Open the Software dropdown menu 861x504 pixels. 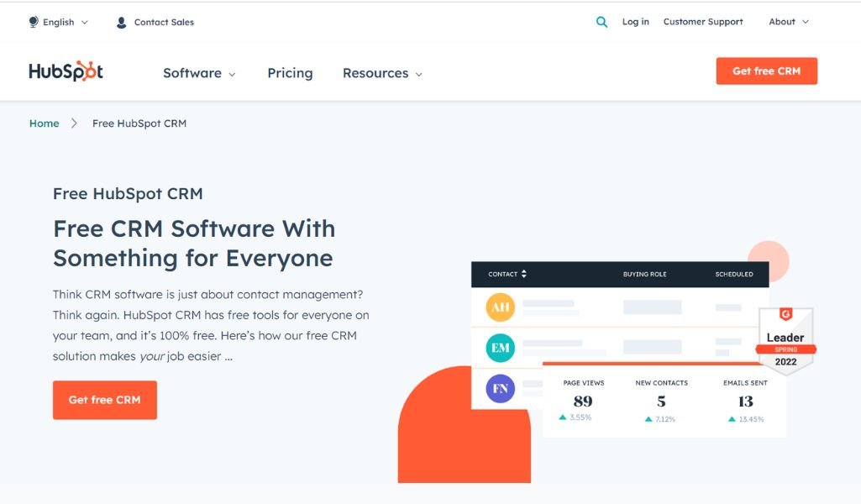click(x=199, y=73)
